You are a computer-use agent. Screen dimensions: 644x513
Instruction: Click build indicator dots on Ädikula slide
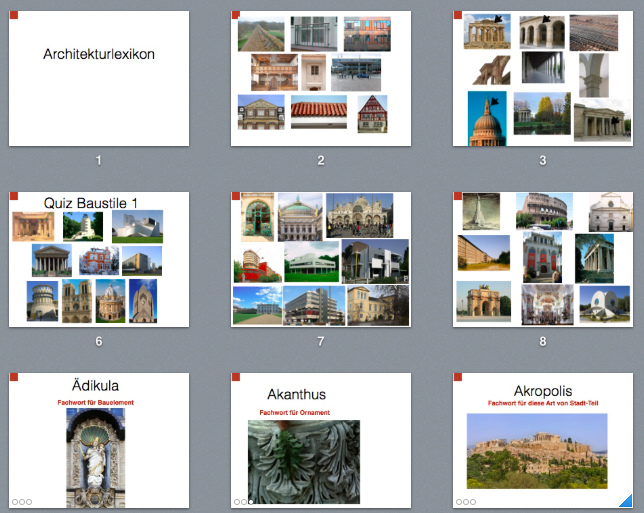(x=22, y=501)
